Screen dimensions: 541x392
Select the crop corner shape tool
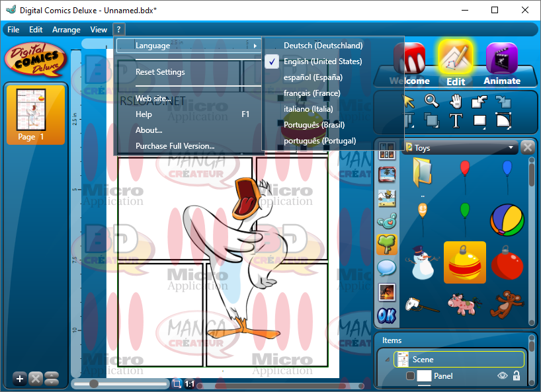[503, 121]
